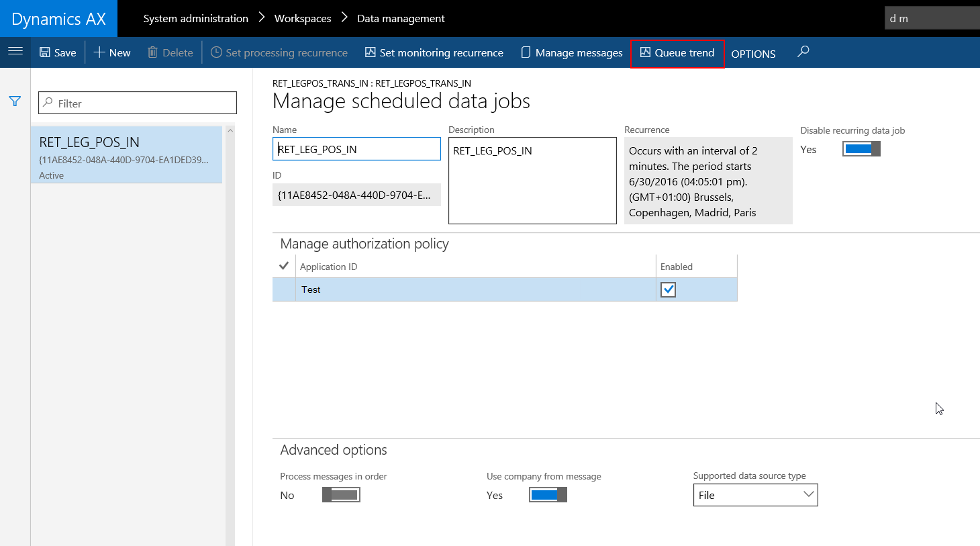Image resolution: width=980 pixels, height=546 pixels.
Task: Select the RET_LEG_POS_IN list entry
Action: tap(126, 155)
